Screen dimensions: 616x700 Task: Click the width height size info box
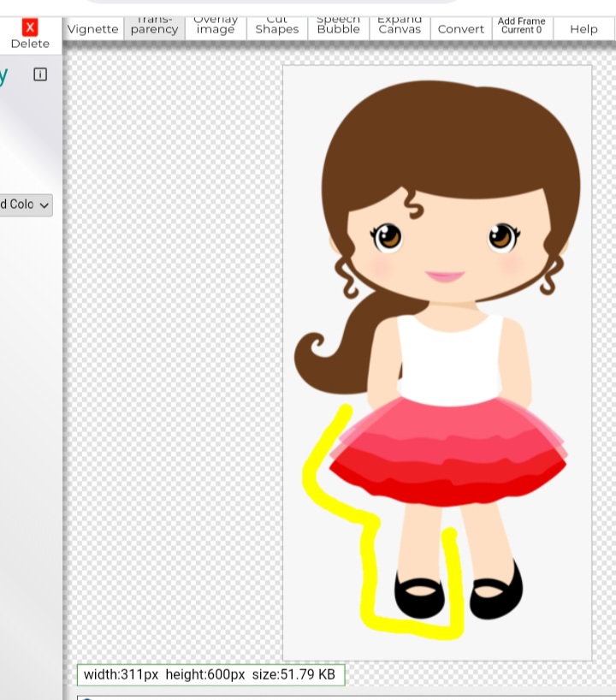[210, 674]
